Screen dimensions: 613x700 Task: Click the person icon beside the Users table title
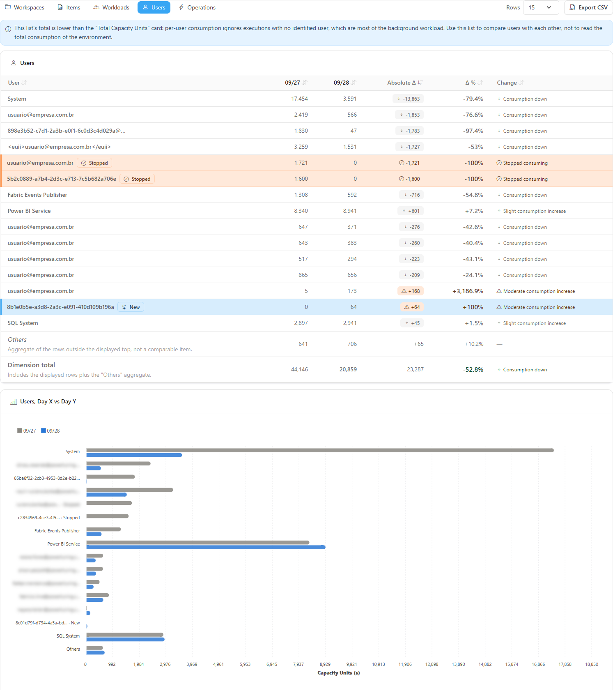[14, 63]
